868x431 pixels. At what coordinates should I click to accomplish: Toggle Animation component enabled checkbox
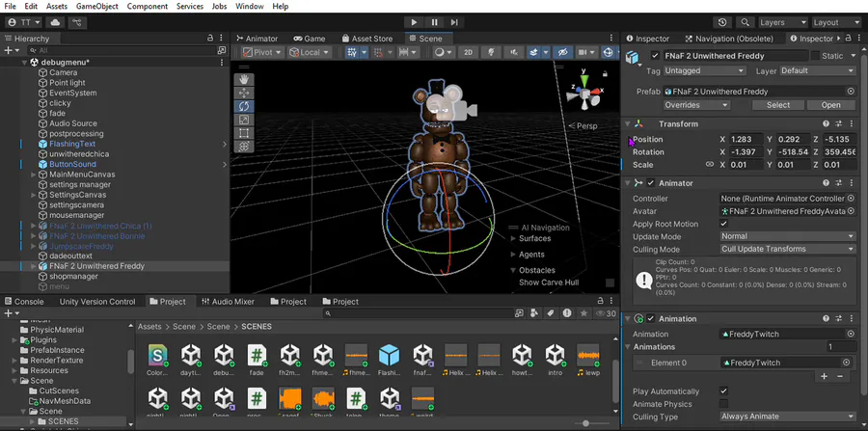tap(651, 319)
